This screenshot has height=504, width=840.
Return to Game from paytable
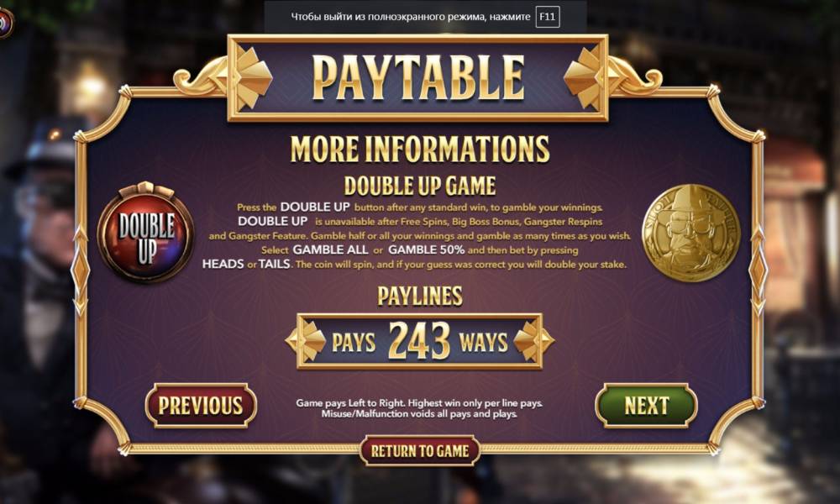coord(420,451)
